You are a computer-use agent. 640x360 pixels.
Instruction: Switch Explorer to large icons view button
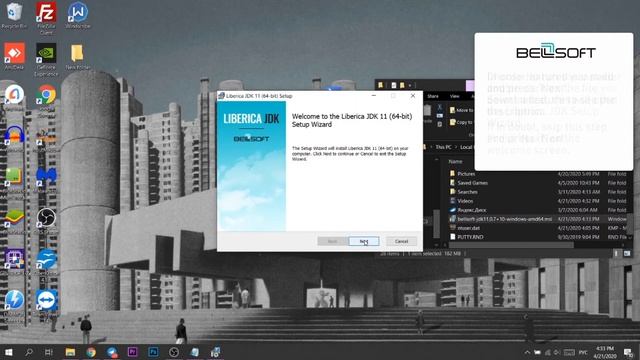point(627,253)
